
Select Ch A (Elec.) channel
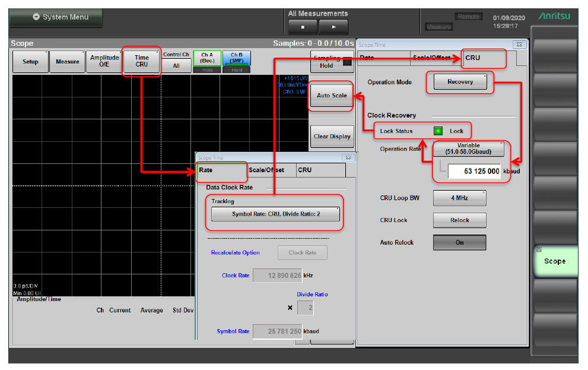(207, 58)
